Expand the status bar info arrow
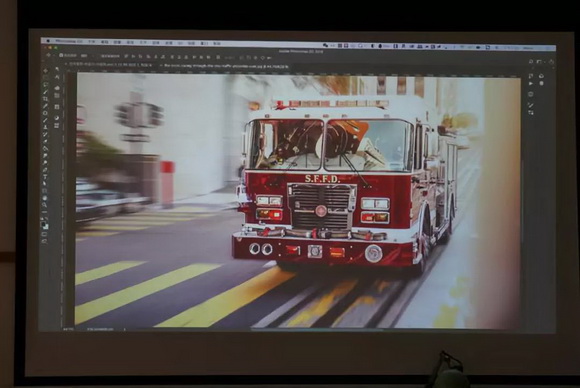Viewport: 580px width, 388px height. tap(124, 329)
